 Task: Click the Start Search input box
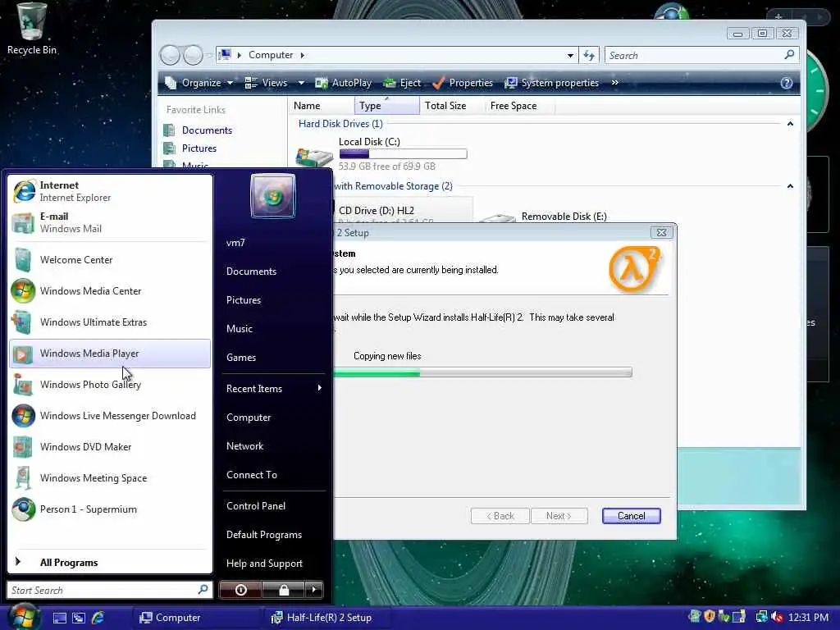[x=109, y=590]
